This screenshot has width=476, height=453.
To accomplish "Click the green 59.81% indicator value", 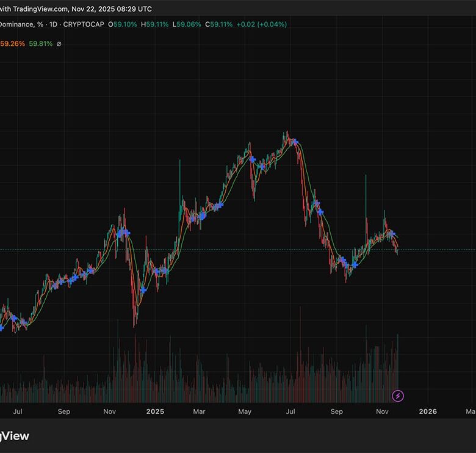I will click(x=40, y=44).
